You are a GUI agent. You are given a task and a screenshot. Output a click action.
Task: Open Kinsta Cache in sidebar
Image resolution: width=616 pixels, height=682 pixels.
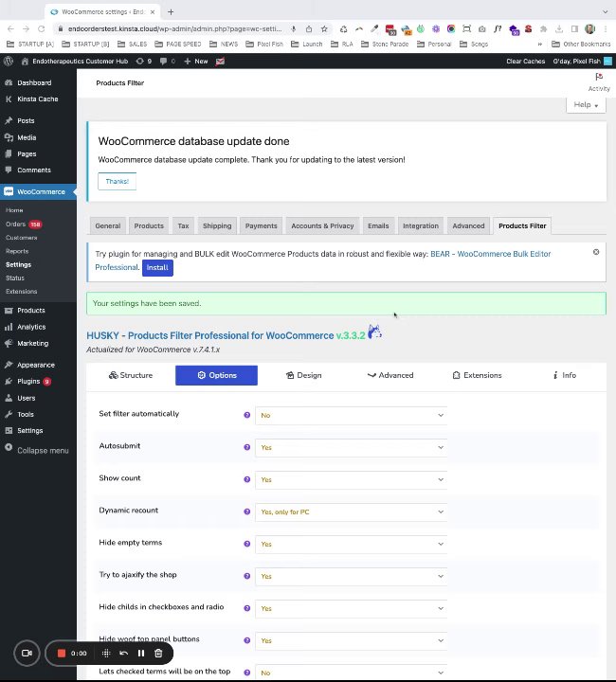[x=38, y=99]
